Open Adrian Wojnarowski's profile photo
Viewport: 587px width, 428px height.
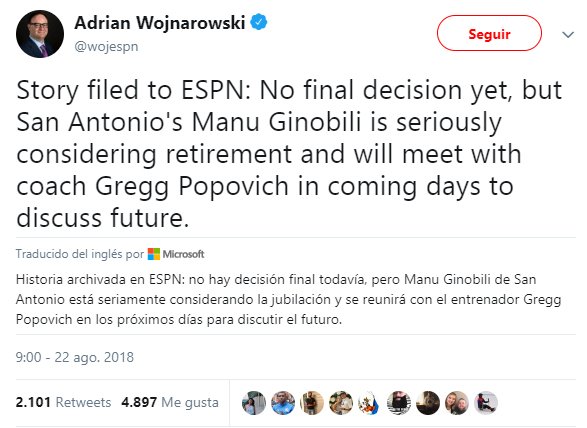click(40, 34)
